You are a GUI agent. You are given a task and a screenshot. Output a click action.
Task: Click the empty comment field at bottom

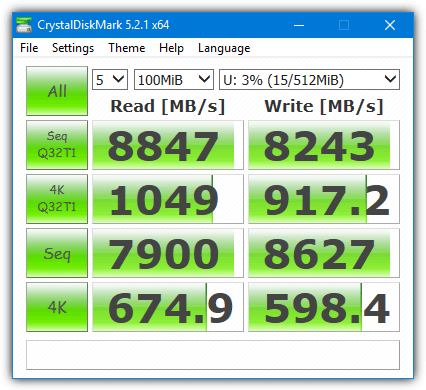[x=213, y=355]
